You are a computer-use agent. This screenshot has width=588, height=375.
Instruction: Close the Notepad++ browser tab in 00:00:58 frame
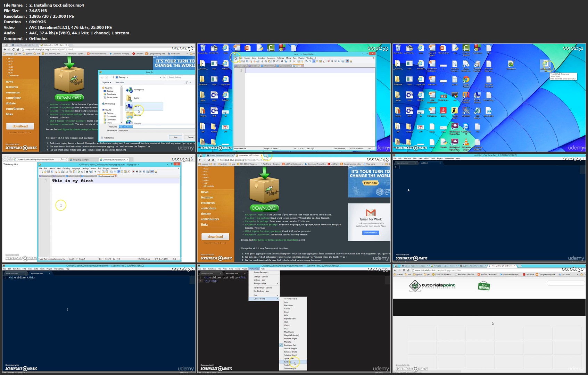pos(66,45)
